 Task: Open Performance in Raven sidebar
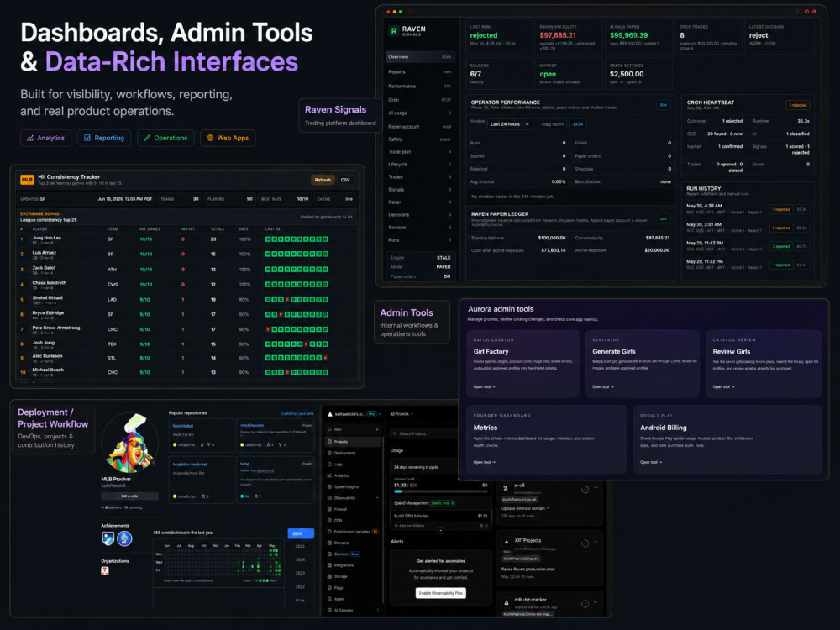click(x=420, y=87)
